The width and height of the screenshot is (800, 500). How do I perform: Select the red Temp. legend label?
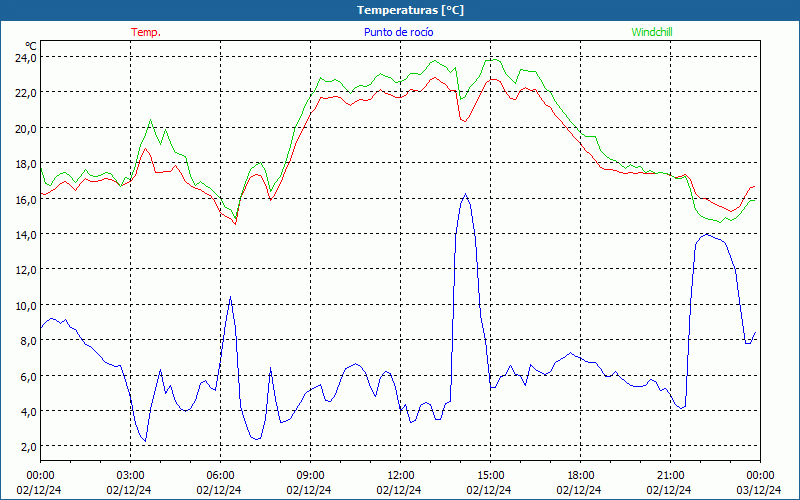(x=146, y=32)
